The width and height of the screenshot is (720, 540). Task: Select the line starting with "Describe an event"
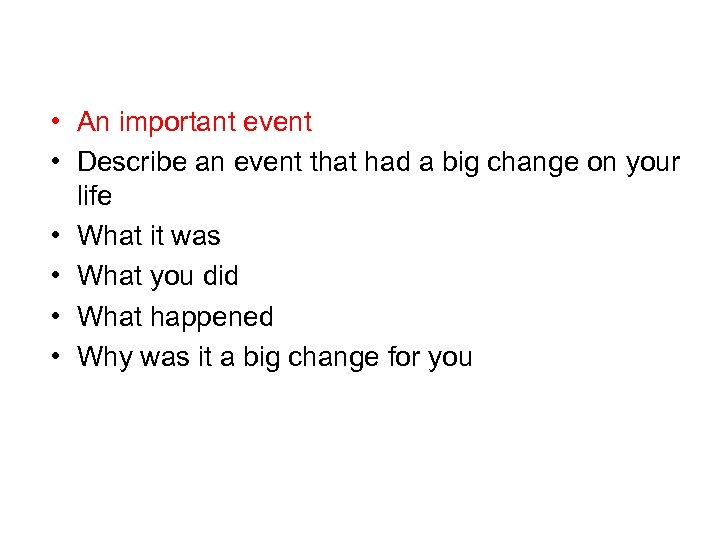[x=378, y=162]
